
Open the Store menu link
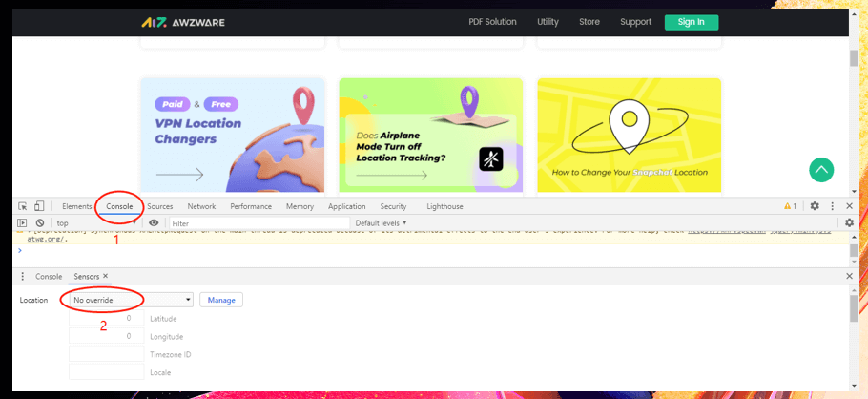(589, 22)
